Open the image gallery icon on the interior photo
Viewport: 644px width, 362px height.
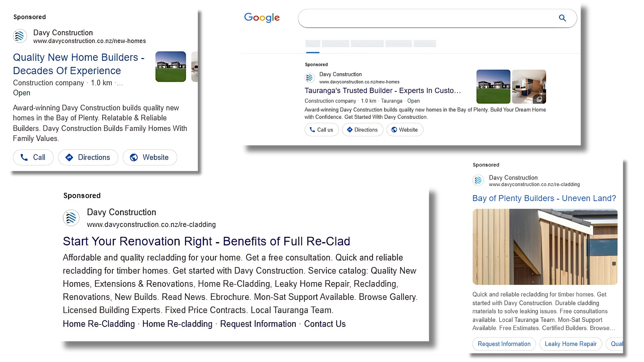[539, 99]
